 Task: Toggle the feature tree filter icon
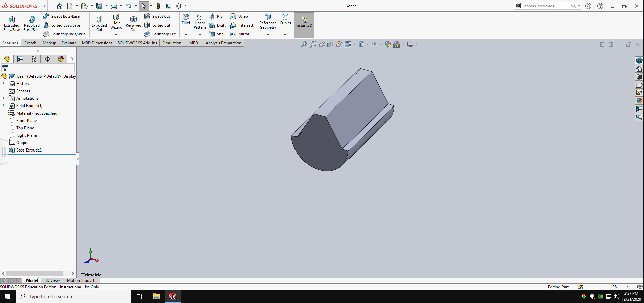5,68
